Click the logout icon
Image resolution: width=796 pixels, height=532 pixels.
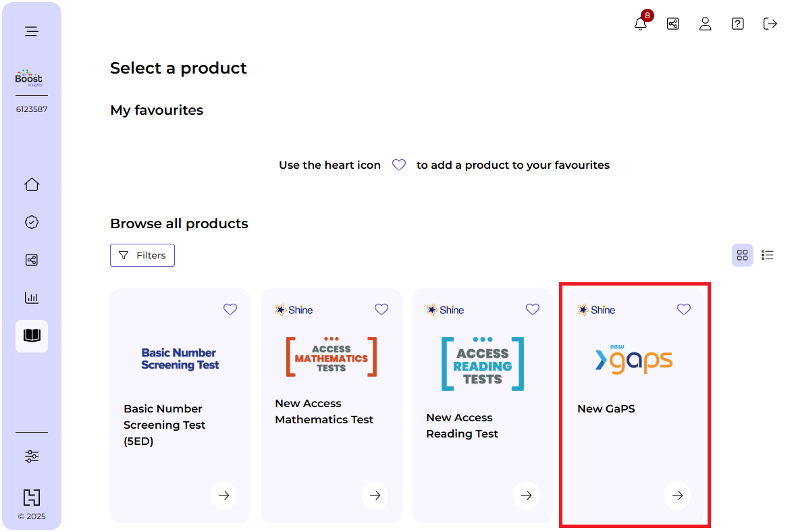(x=770, y=24)
